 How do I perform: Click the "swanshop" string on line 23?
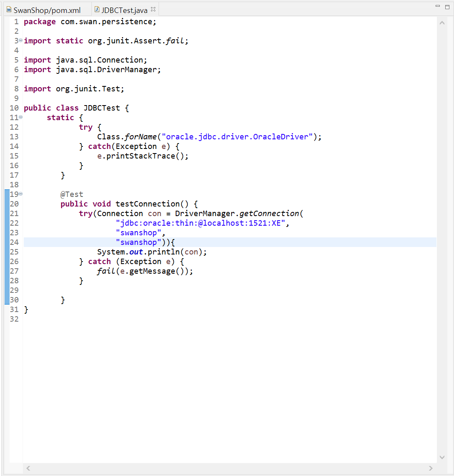click(x=139, y=233)
